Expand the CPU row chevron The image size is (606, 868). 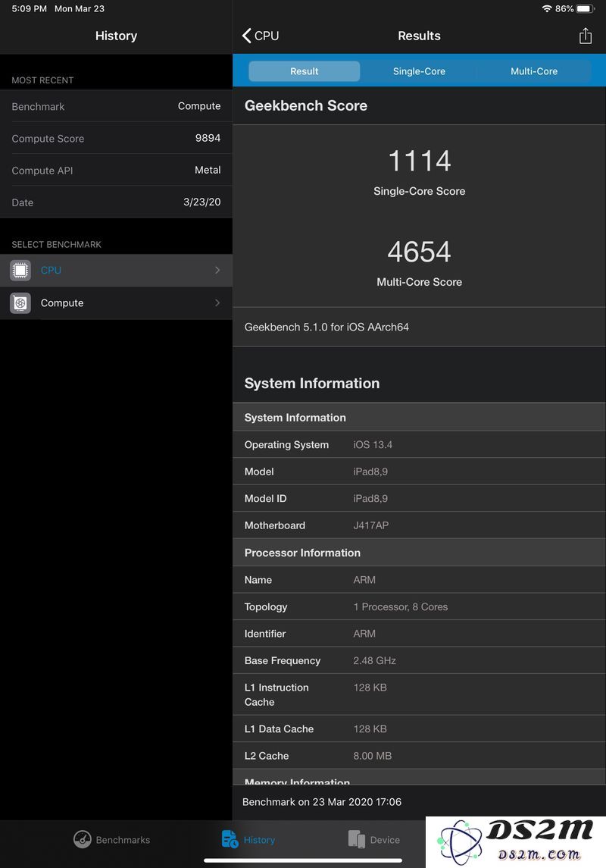click(217, 270)
